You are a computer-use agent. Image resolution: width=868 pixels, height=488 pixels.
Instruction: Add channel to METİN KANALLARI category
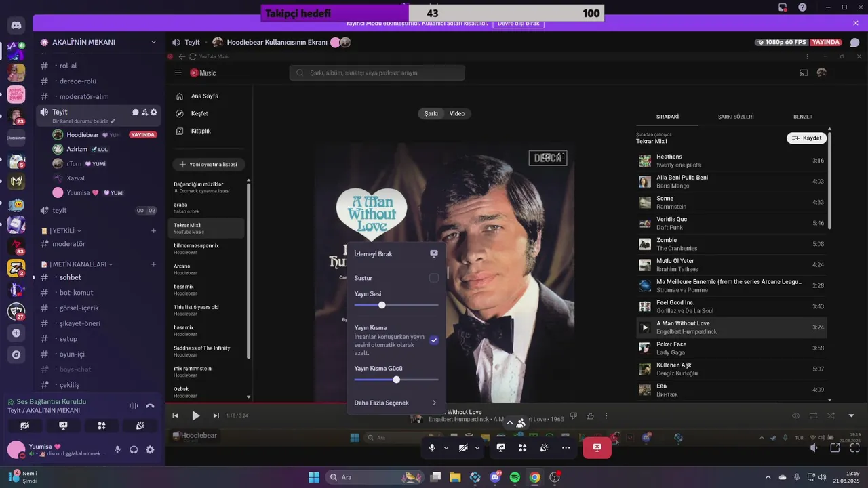point(154,264)
